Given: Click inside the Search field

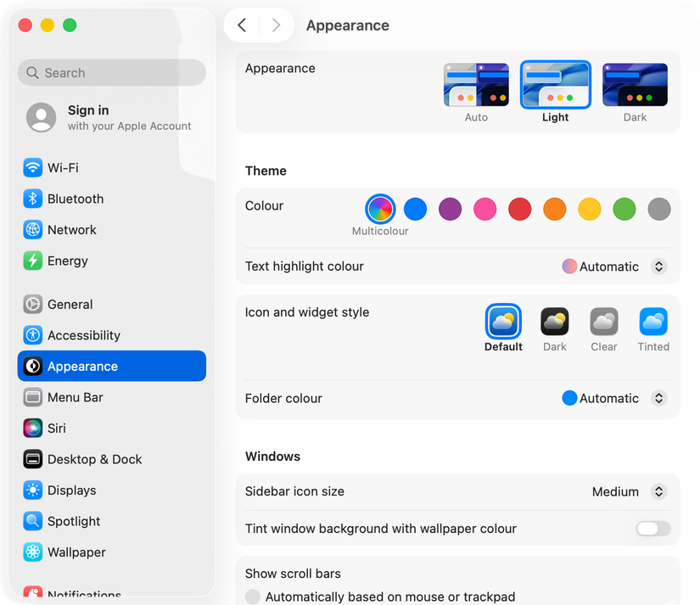Looking at the screenshot, I should point(111,73).
